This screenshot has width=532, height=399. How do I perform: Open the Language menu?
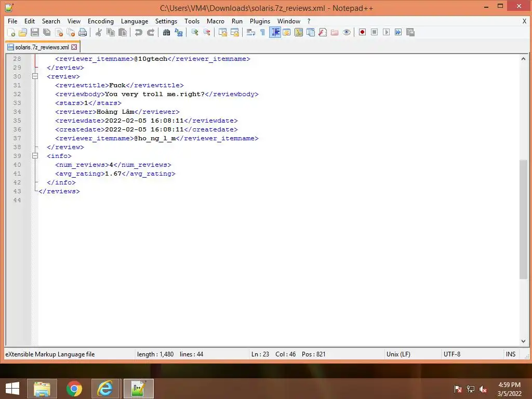pos(135,21)
